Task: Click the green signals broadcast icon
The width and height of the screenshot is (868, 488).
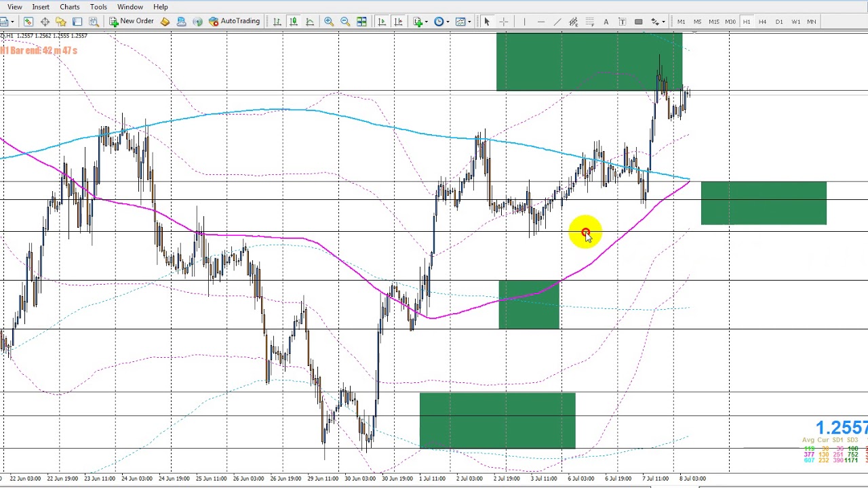Action: coord(197,22)
